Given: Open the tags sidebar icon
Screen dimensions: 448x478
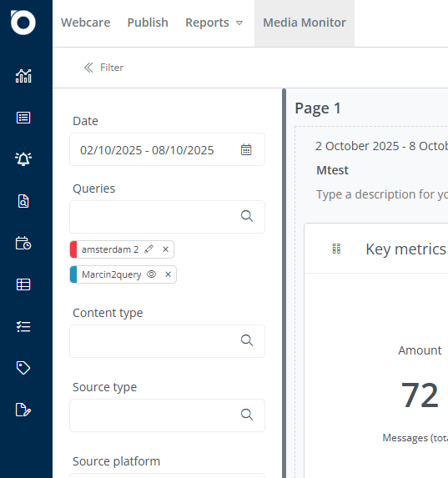Looking at the screenshot, I should (x=23, y=368).
